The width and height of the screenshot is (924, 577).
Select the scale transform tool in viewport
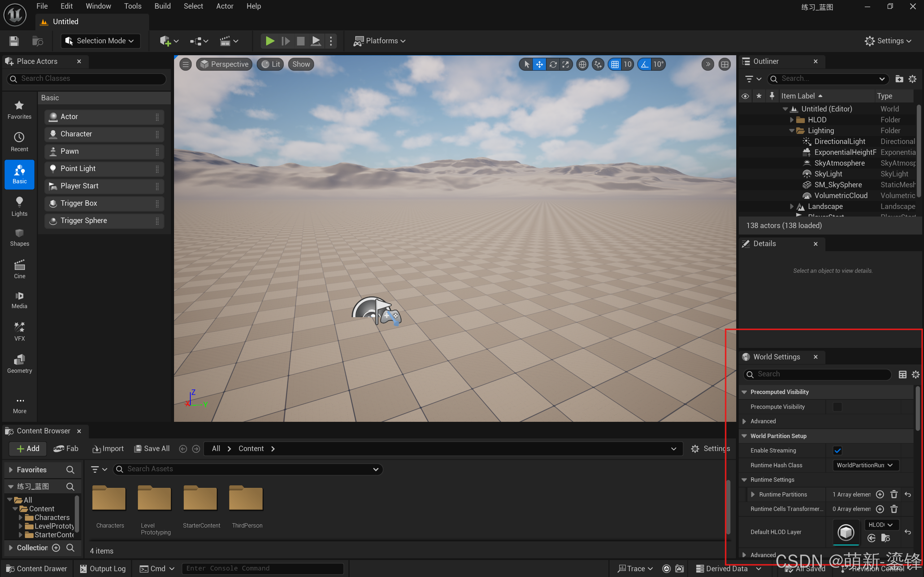[565, 64]
